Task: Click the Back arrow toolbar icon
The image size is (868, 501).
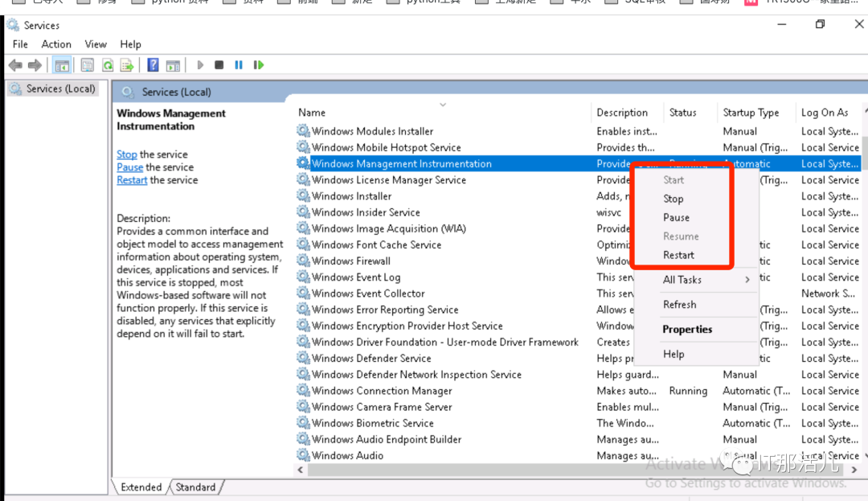Action: pyautogui.click(x=15, y=65)
